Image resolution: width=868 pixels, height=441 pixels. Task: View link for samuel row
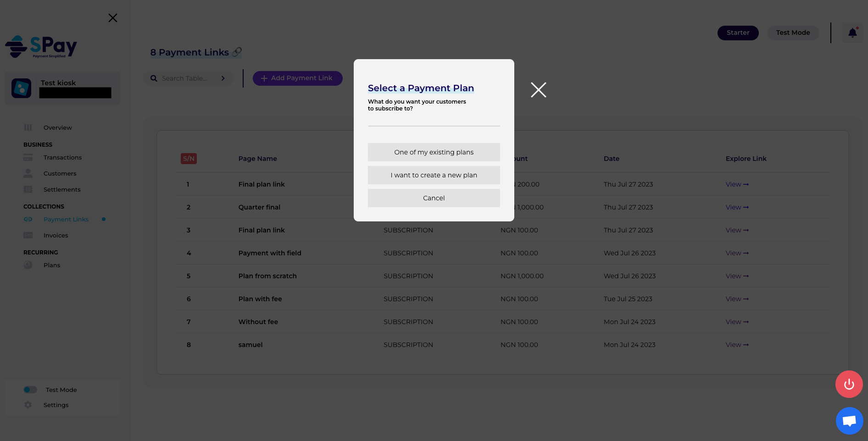click(x=737, y=345)
